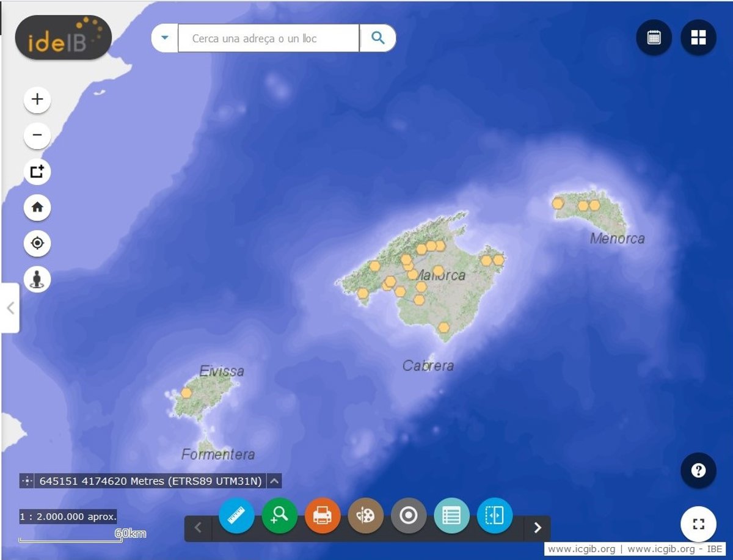Screen dimensions: 733x560
Task: Expand the coordinate system options arrow
Action: click(275, 481)
